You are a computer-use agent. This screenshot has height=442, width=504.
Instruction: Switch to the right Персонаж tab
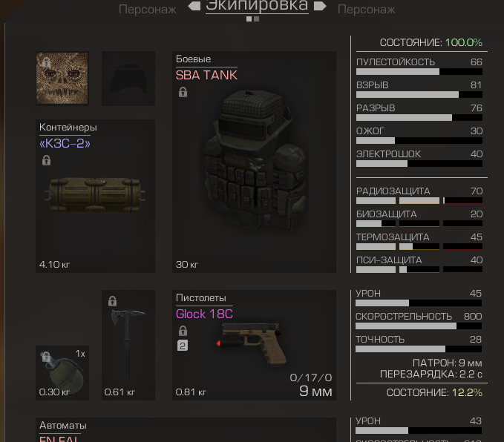point(367,10)
